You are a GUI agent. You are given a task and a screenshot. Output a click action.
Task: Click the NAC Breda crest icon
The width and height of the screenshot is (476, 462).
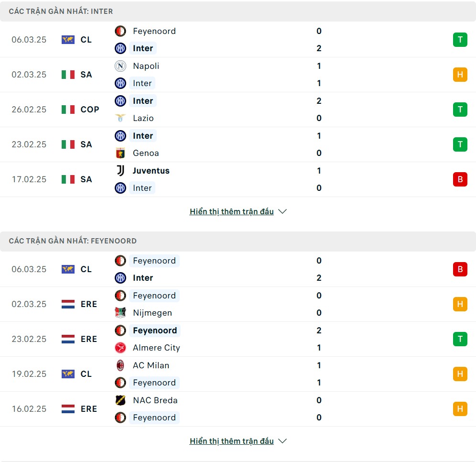pos(120,400)
